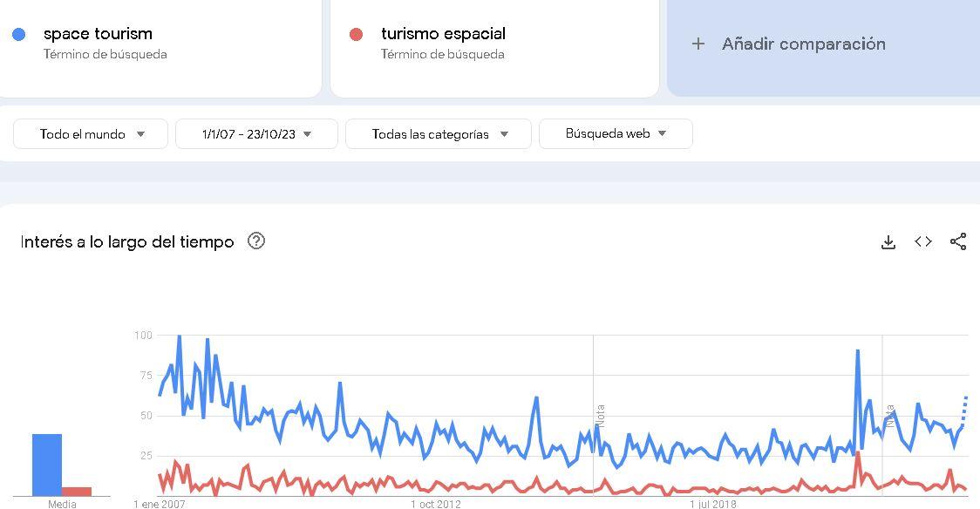Click the Interés a lo largo del tiempo title
This screenshot has height=509, width=980.
127,241
